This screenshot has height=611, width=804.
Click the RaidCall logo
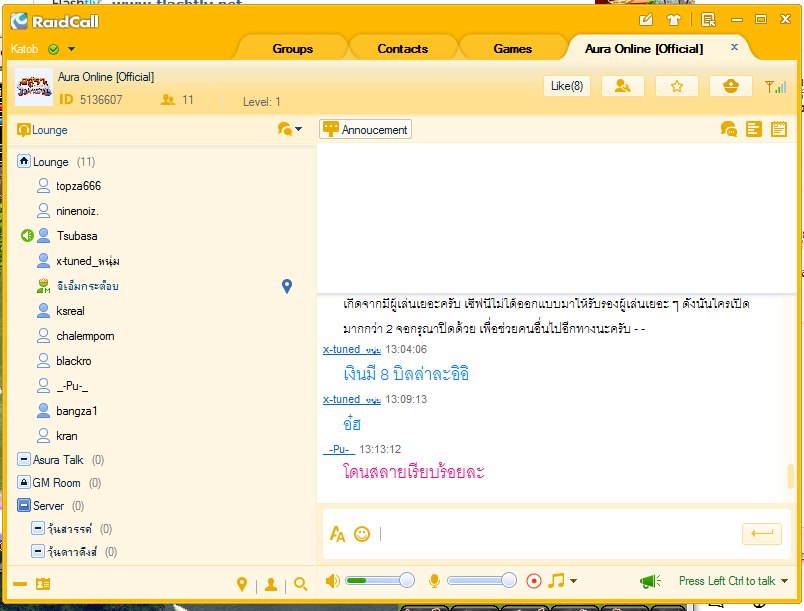55,21
